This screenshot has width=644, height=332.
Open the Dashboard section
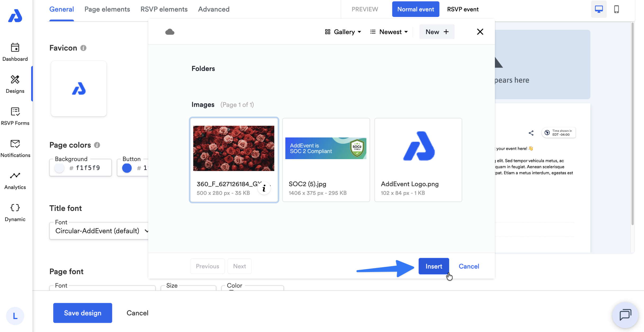(15, 52)
